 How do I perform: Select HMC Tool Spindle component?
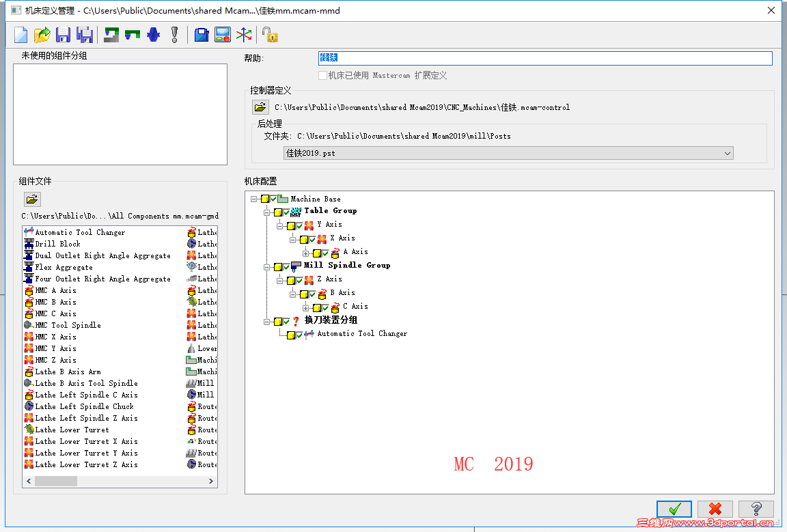[x=68, y=325]
